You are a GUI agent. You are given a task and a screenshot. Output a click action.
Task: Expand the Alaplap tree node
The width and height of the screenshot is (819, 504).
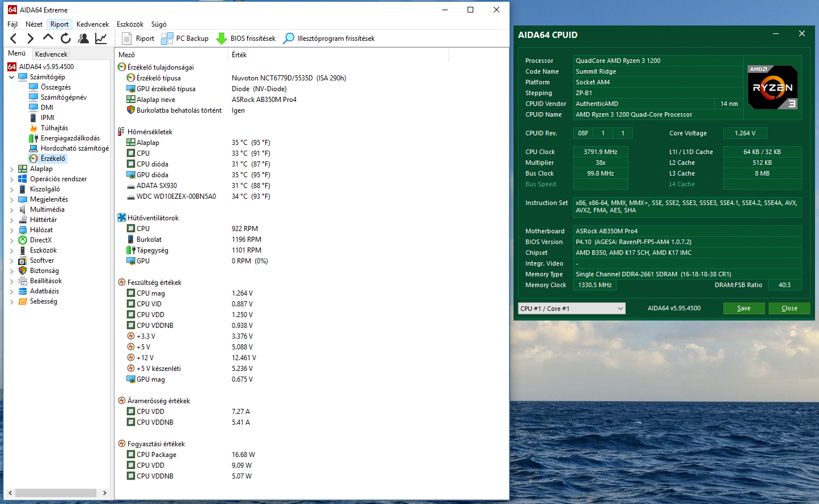click(x=11, y=169)
